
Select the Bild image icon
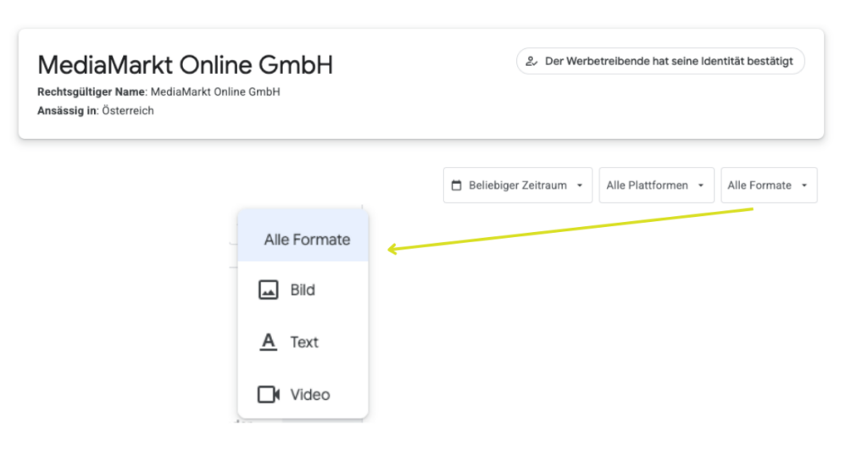(x=269, y=290)
